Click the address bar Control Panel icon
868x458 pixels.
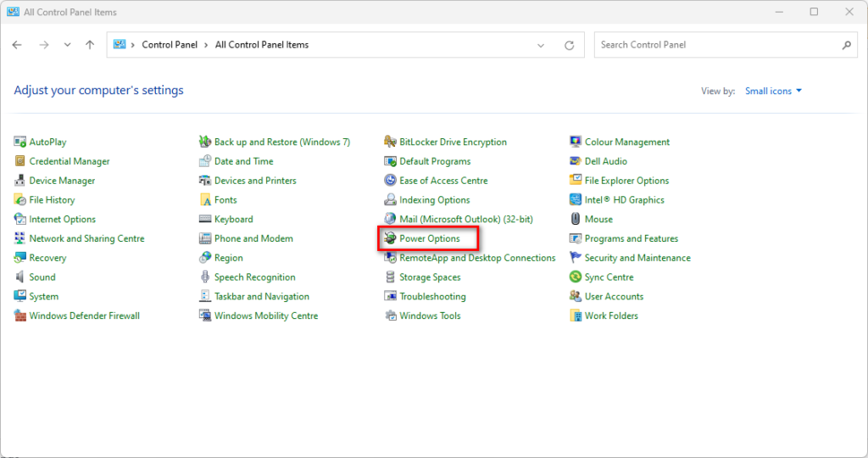click(x=120, y=44)
